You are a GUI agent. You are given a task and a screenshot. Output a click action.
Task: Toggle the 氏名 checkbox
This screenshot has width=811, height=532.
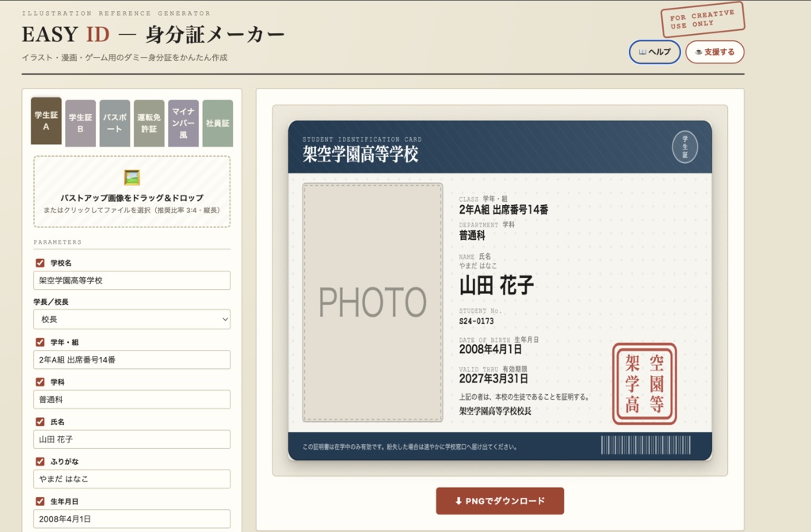(x=40, y=421)
